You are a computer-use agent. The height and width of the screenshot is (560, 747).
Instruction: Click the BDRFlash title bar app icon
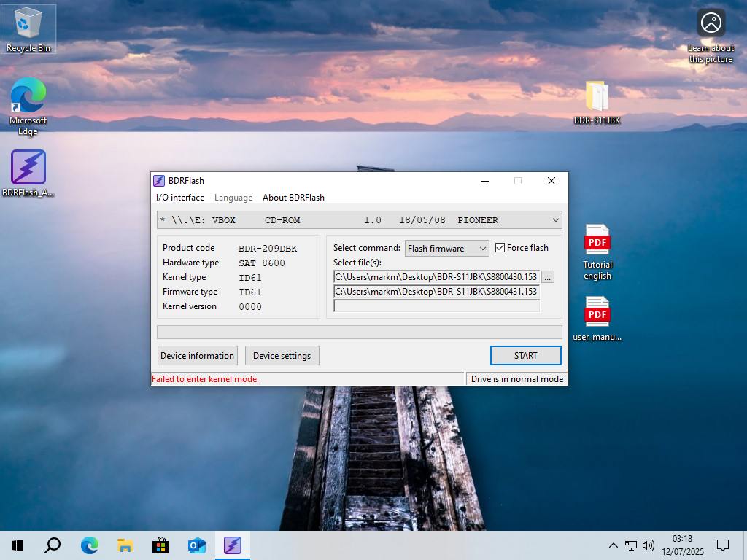coord(159,181)
